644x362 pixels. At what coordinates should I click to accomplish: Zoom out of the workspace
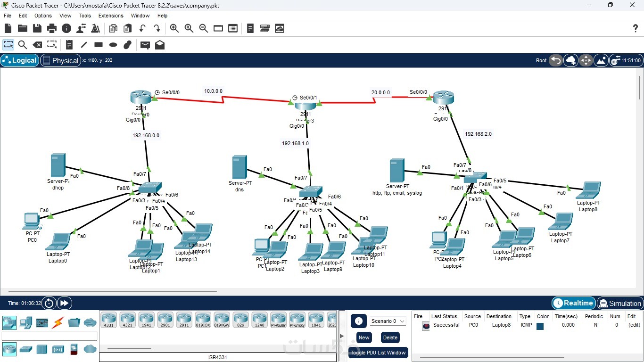[x=204, y=29]
